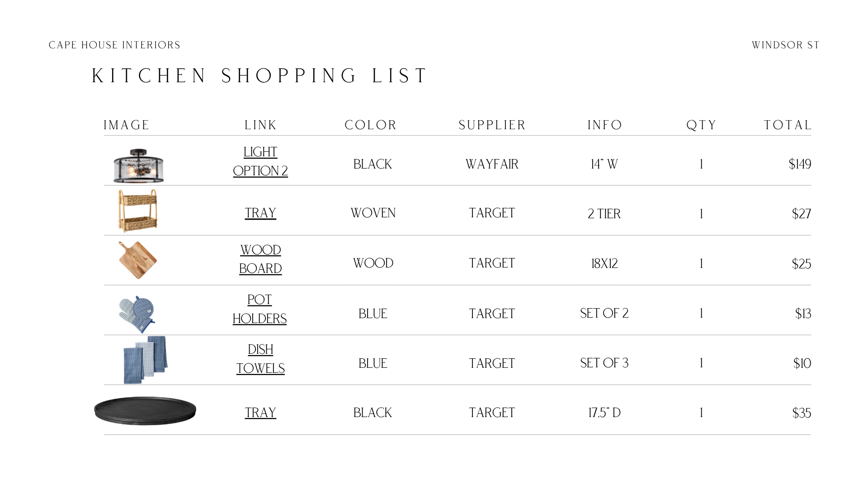Click the $149 total cell
The image size is (868, 488).
click(x=800, y=164)
